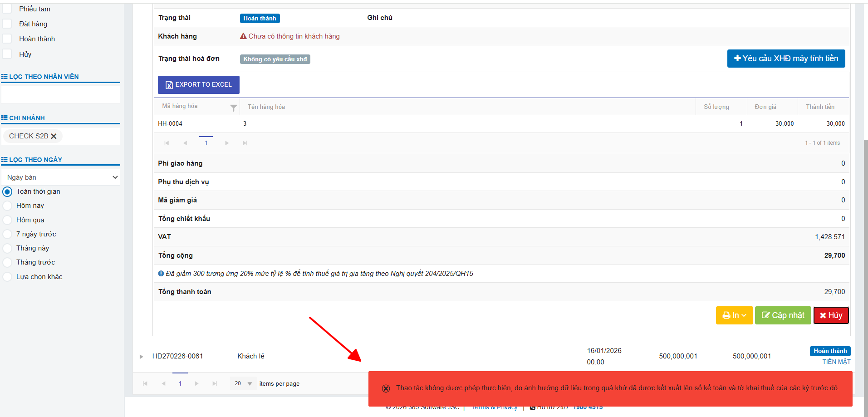Screen dimensions: 868x417
Task: Go to last page in item detail grid
Action: point(245,143)
